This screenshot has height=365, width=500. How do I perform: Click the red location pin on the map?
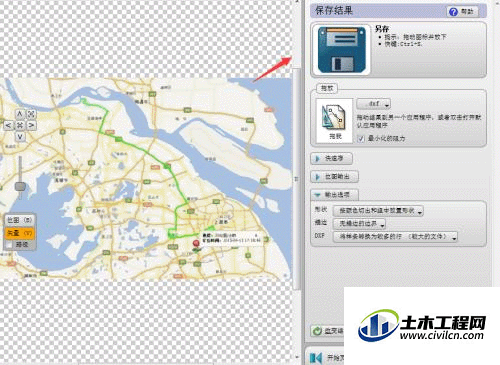pyautogui.click(x=196, y=244)
